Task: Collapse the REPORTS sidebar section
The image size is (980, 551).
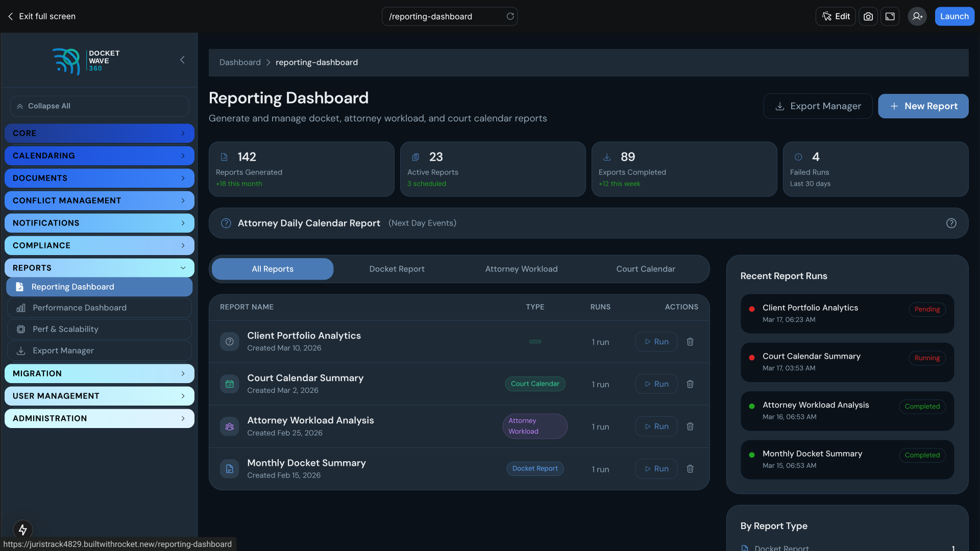Action: click(99, 268)
